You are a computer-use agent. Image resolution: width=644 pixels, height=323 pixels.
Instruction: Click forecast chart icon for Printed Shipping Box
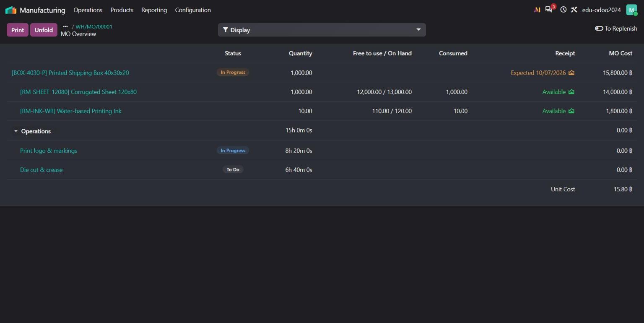click(x=571, y=73)
